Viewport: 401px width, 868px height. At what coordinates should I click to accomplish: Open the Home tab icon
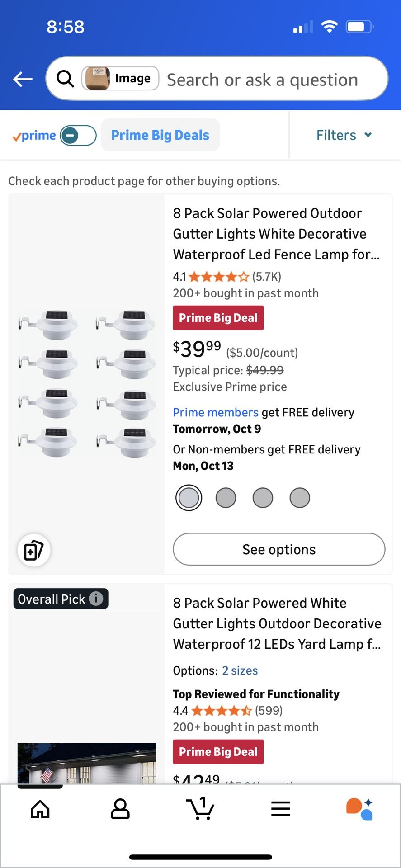coord(40,809)
